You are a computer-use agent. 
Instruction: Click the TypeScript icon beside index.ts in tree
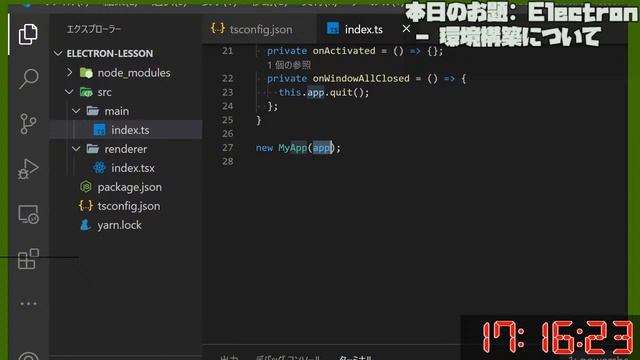click(x=99, y=130)
